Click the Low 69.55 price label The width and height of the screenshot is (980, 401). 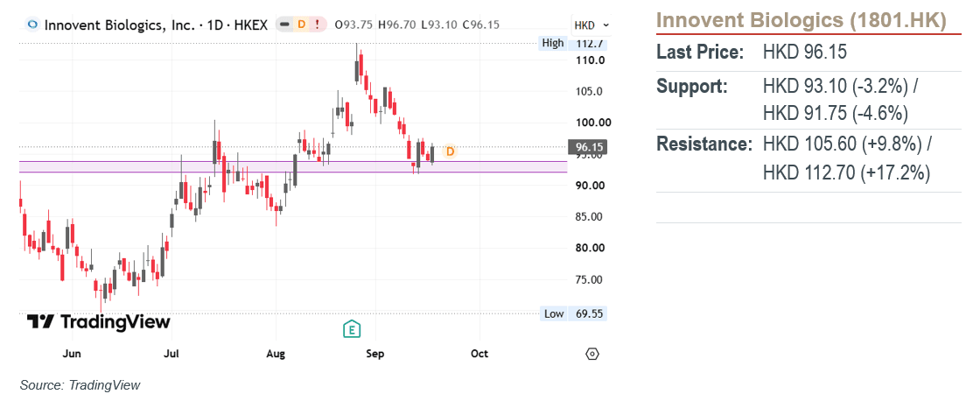(x=573, y=313)
